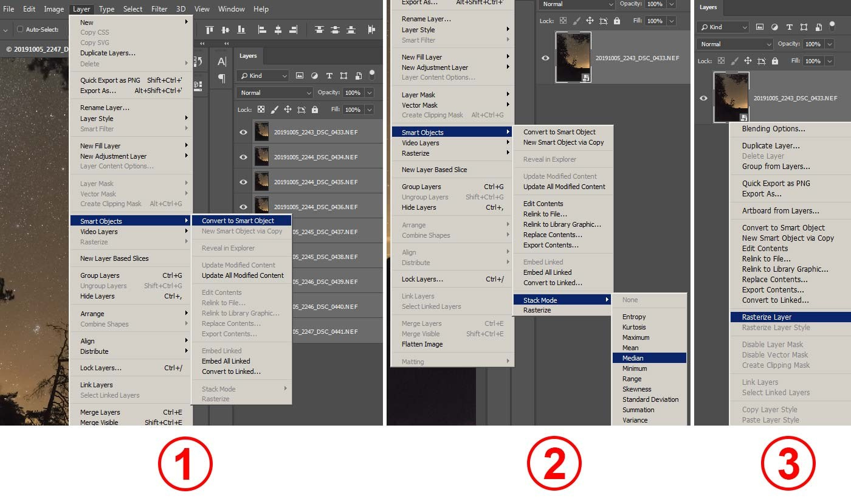Viewport: 851px width, 504px height.
Task: Open the Normal blend mode dropdown
Action: click(x=274, y=93)
